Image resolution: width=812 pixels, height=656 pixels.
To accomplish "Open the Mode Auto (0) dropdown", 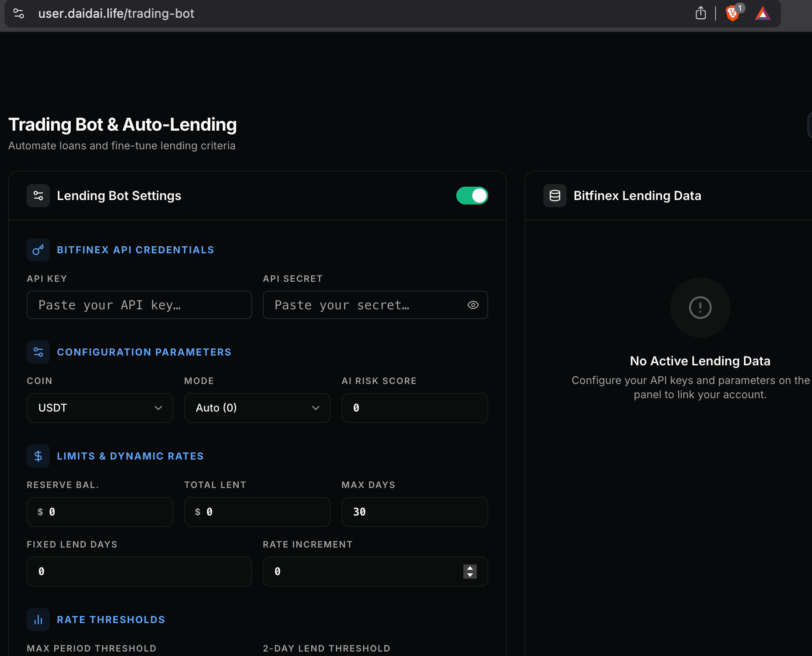I will [257, 408].
